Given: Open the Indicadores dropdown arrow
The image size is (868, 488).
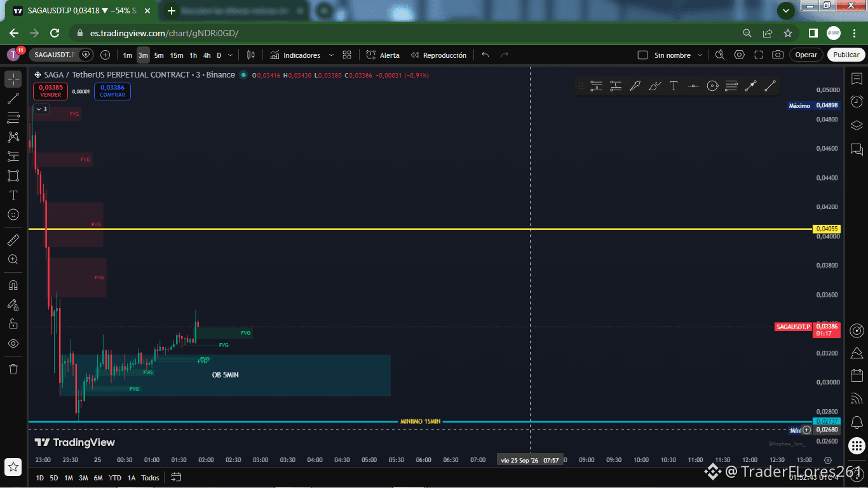Looking at the screenshot, I should click(x=331, y=55).
